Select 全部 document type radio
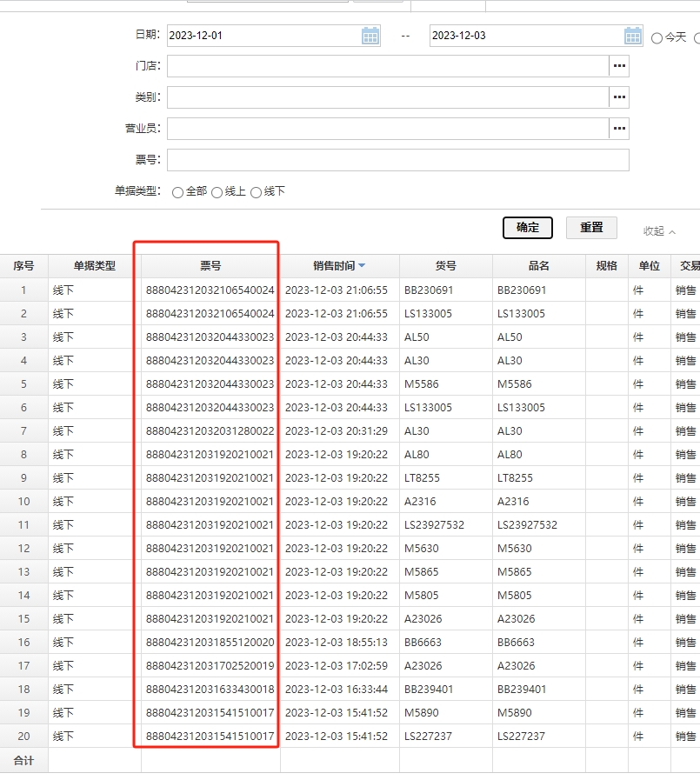This screenshot has width=700, height=780. [177, 192]
